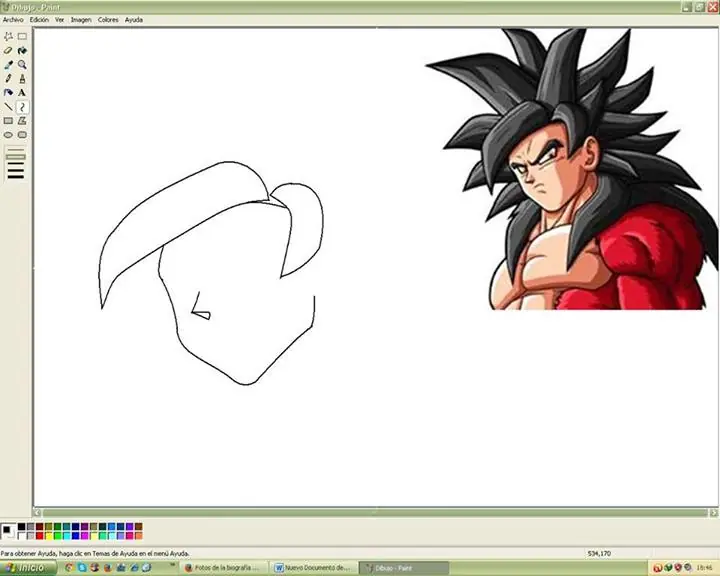Screen dimensions: 720x576
Task: Choose the thinnest line width option
Action: [x=16, y=150]
